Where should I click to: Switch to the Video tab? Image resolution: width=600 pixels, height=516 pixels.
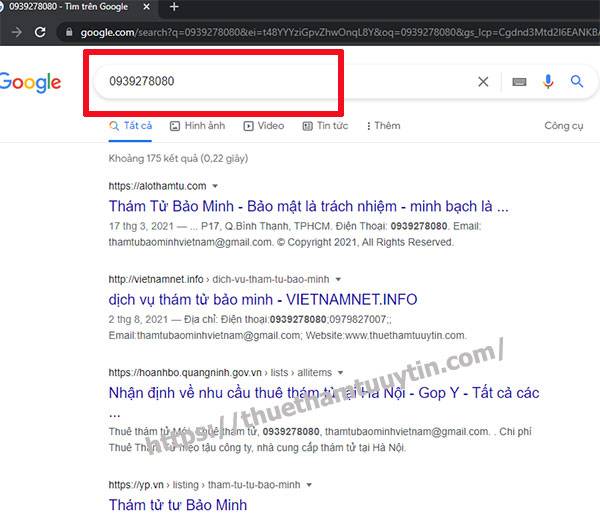(x=264, y=126)
